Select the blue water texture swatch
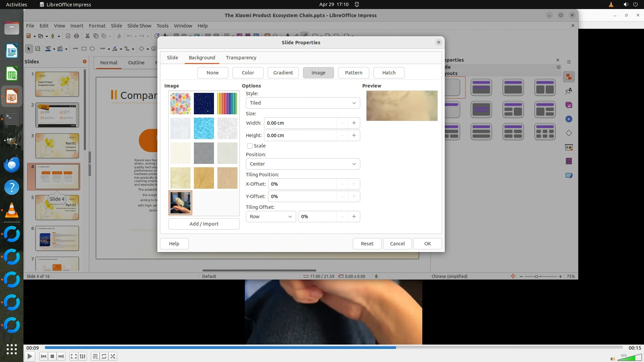The height and width of the screenshot is (362, 644). 204,128
